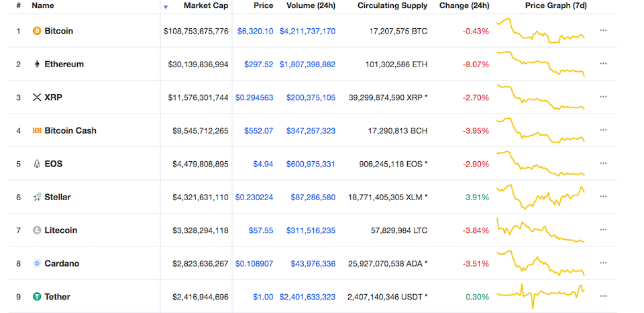Click Stellar change value 3.91%
The height and width of the screenshot is (313, 644).
tap(477, 197)
